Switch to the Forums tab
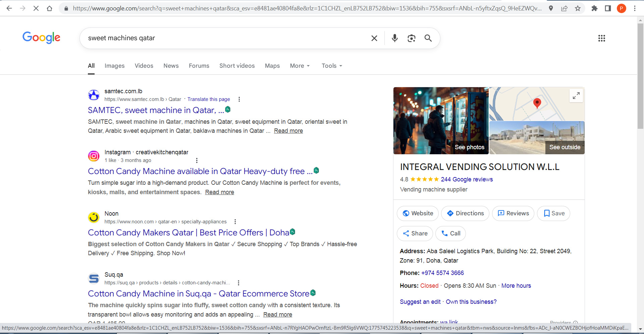 coord(199,66)
